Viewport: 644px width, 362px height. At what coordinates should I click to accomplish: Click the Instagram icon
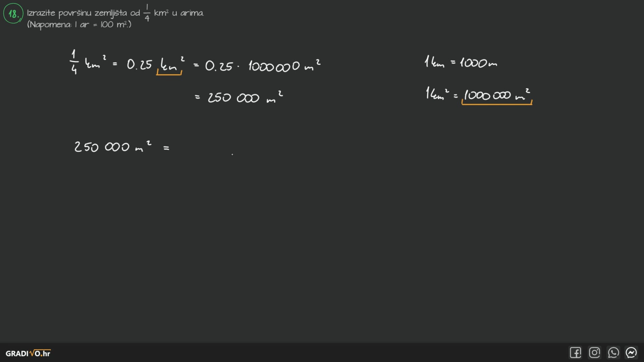tap(594, 353)
